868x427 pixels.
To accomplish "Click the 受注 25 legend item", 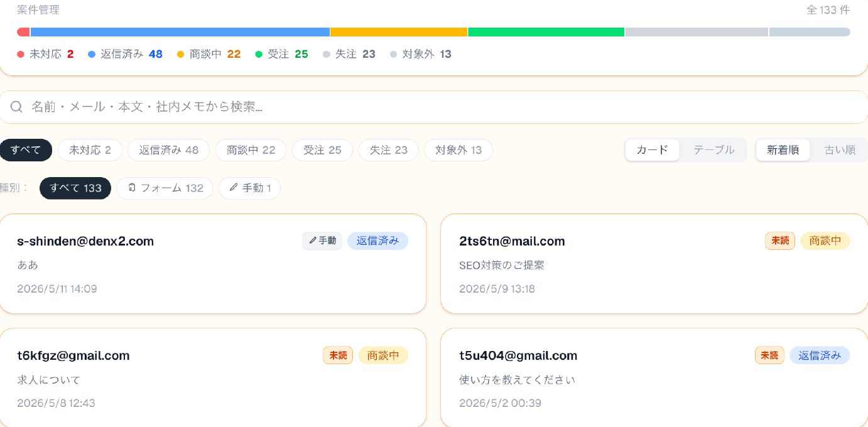I will (282, 54).
